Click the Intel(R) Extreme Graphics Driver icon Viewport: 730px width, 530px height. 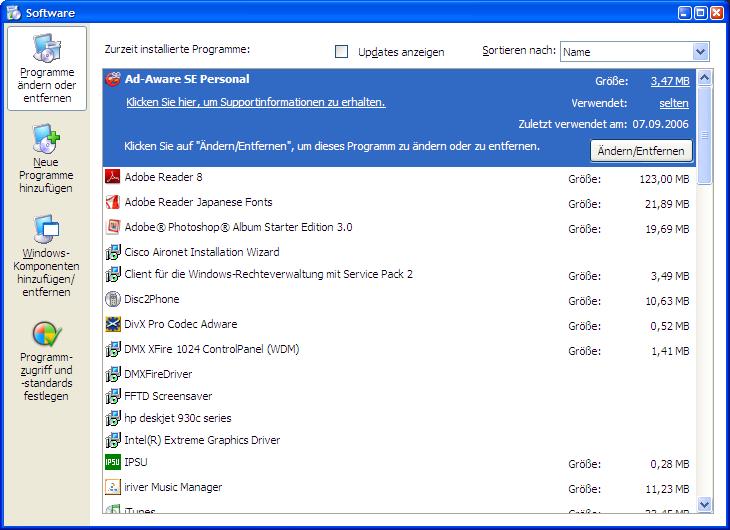[x=113, y=440]
